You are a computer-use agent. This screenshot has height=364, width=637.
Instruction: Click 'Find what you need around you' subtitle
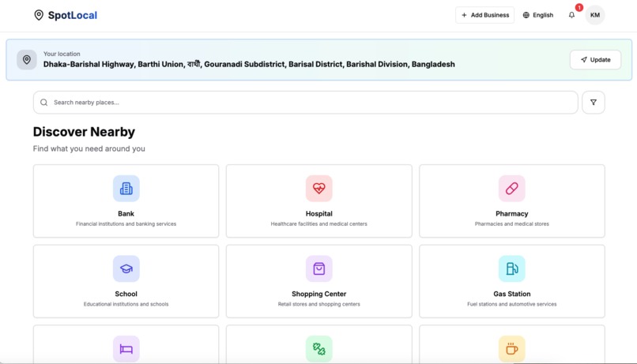point(89,148)
